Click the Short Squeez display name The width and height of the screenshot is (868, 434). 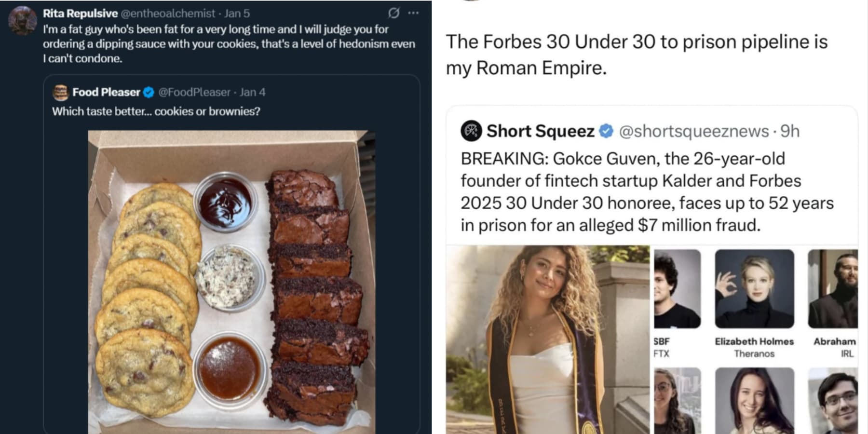pos(540,131)
